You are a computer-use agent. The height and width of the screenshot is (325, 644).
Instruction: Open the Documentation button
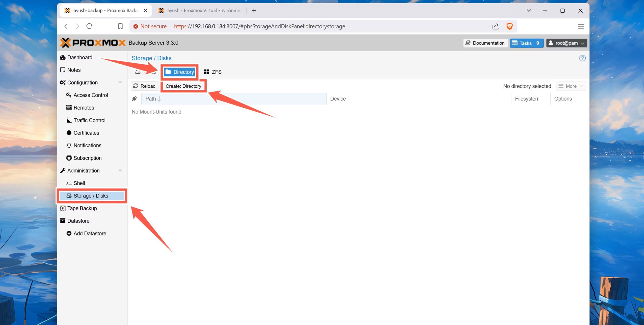pos(485,43)
